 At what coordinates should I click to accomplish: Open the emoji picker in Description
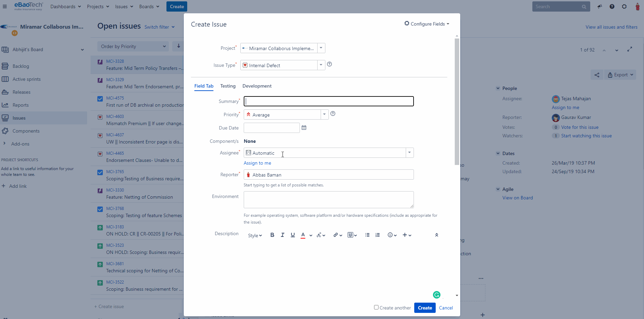[392, 235]
